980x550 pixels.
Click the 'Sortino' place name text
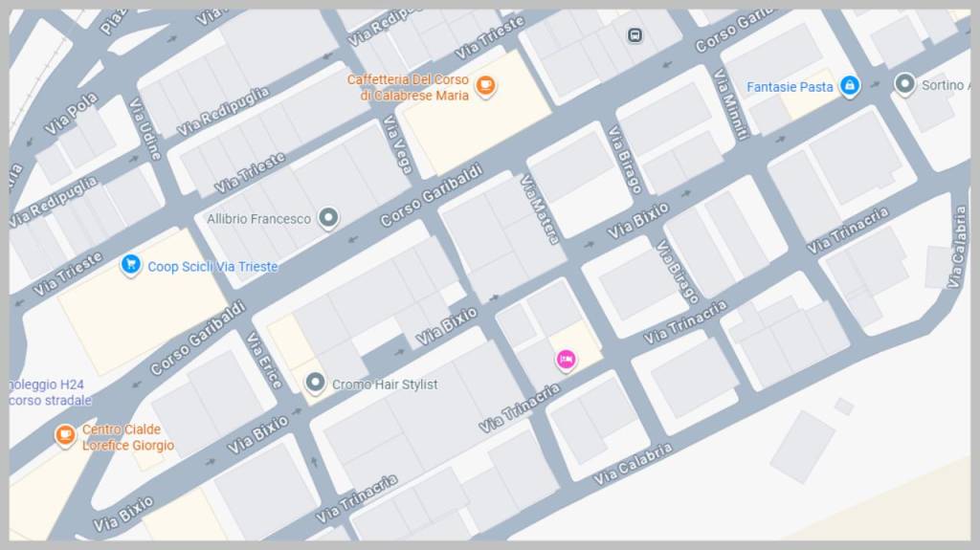(942, 85)
